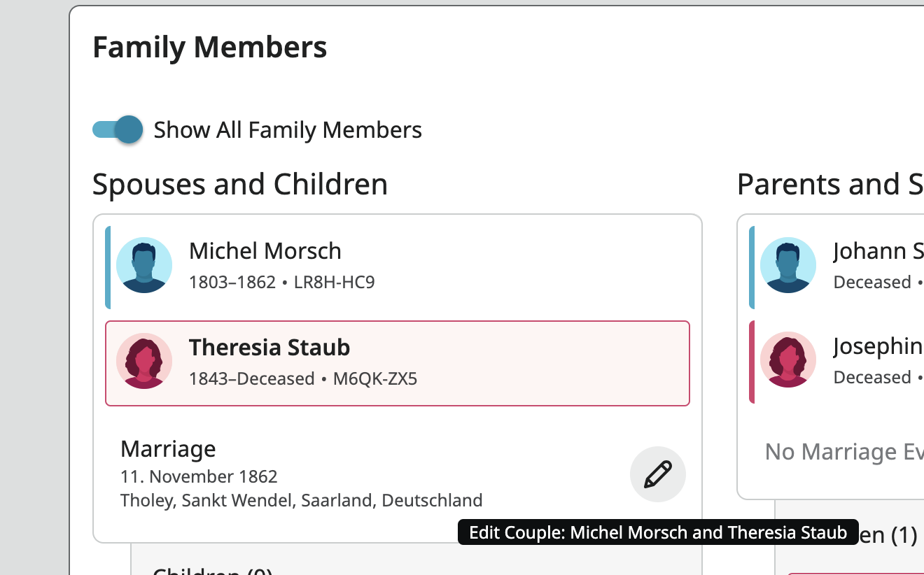Select the Theresia Staub name

[x=269, y=348]
